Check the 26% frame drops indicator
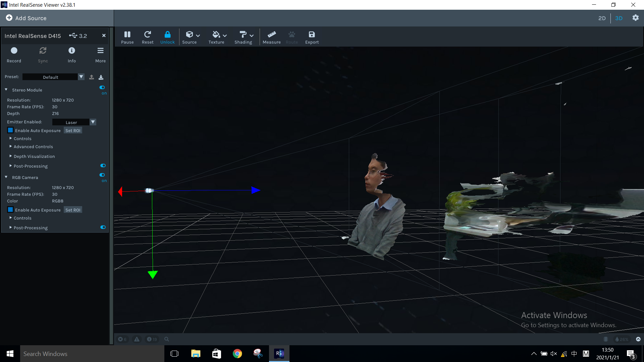 click(x=622, y=339)
